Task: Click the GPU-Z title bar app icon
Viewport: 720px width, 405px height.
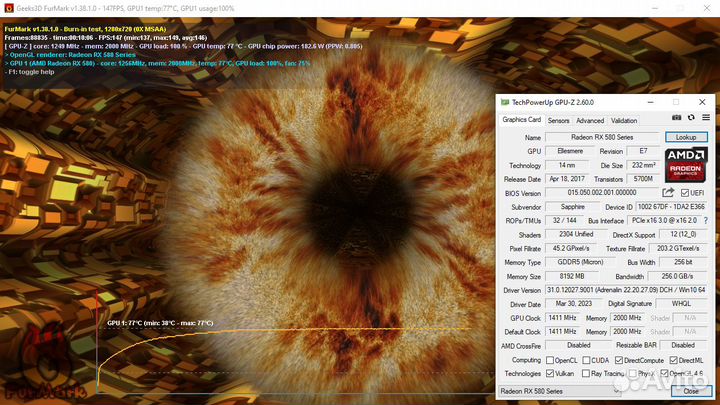Action: (x=505, y=102)
